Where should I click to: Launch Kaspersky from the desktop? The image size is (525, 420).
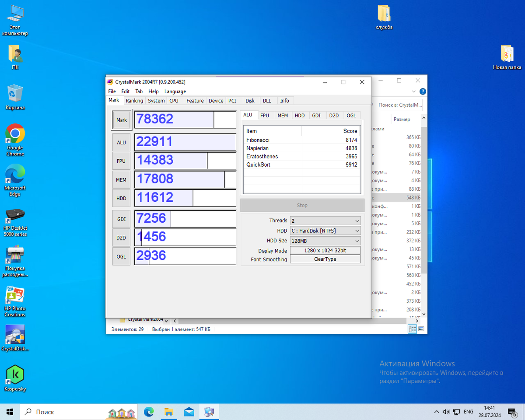point(15,378)
